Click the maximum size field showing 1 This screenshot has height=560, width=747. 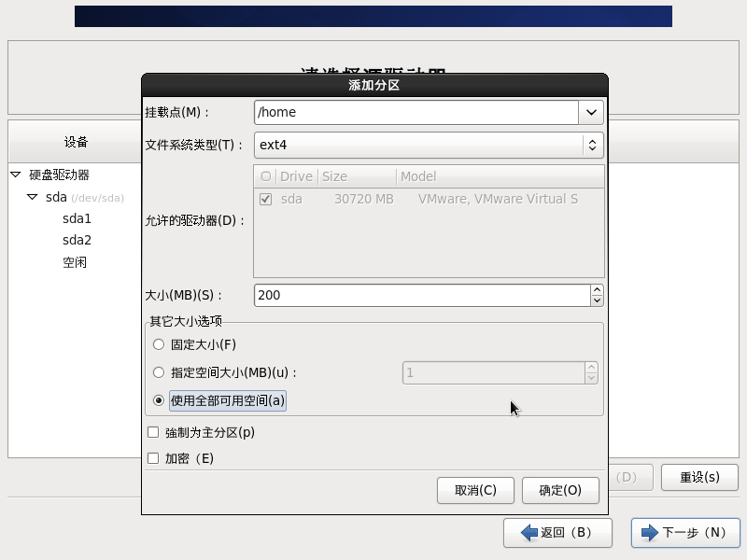[494, 372]
